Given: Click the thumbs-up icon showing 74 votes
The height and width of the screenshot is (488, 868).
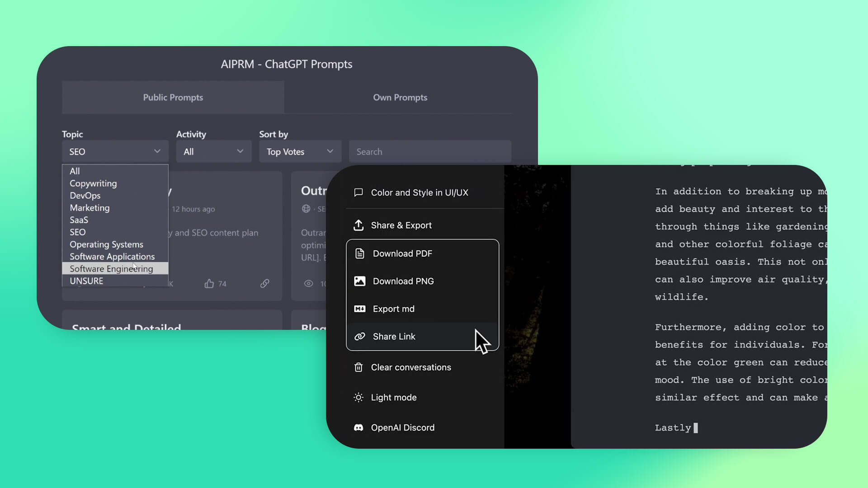Looking at the screenshot, I should click(209, 283).
